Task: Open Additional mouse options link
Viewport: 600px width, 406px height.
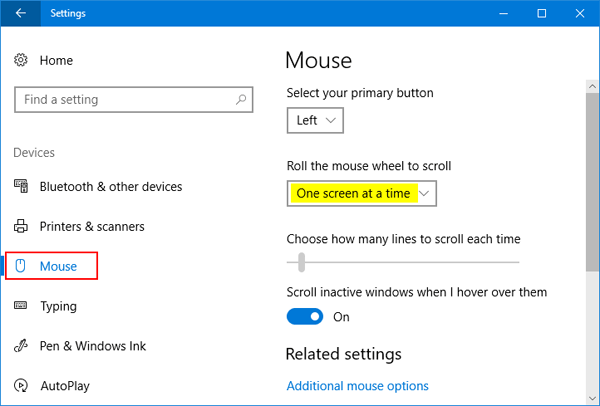Action: click(x=357, y=386)
